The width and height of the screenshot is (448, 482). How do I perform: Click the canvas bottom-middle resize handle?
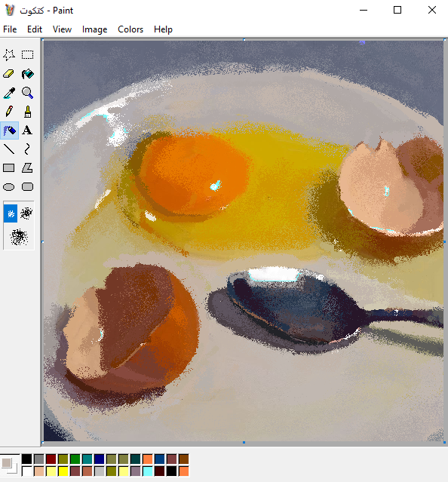pos(244,443)
